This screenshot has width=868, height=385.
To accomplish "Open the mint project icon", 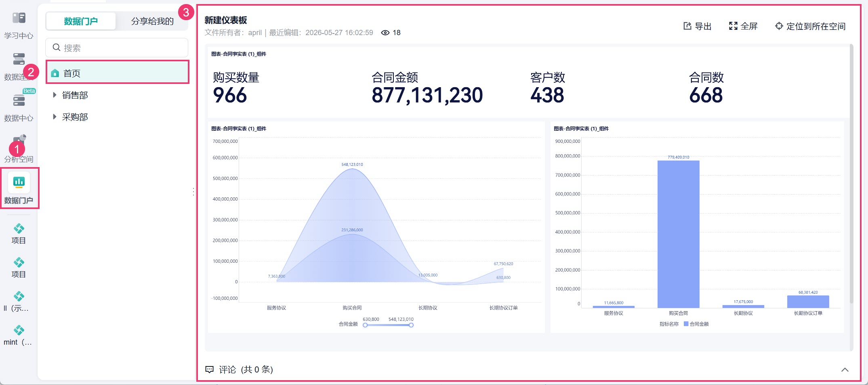I will 19,331.
